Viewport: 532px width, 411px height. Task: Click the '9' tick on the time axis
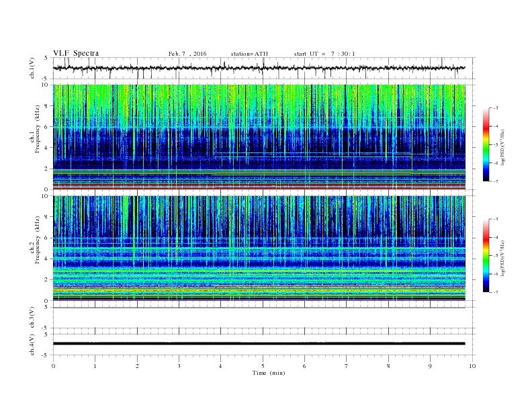(430, 366)
